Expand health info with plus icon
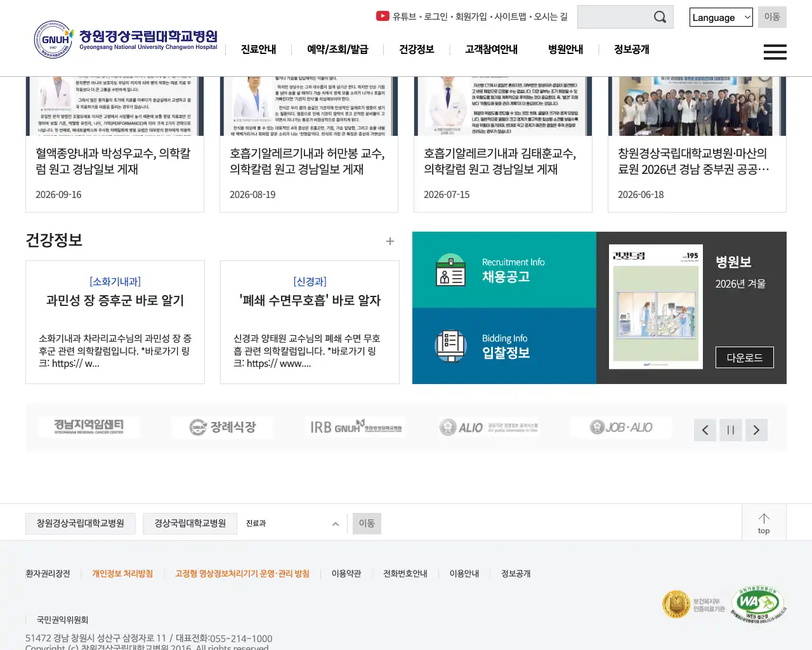The width and height of the screenshot is (812, 650). pos(390,241)
